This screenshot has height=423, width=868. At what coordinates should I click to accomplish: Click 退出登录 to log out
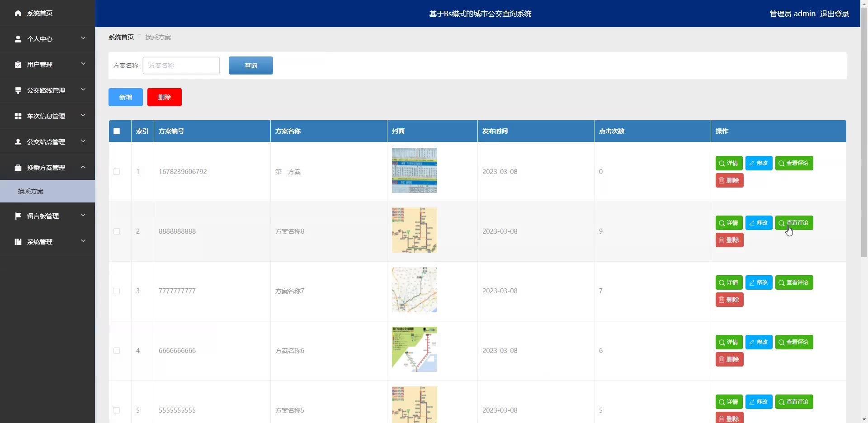coord(834,14)
